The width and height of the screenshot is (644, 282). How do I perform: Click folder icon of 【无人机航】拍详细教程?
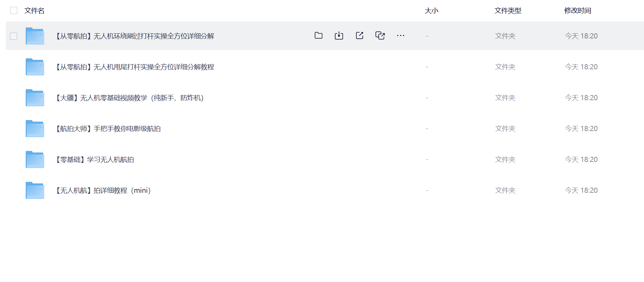coord(35,190)
